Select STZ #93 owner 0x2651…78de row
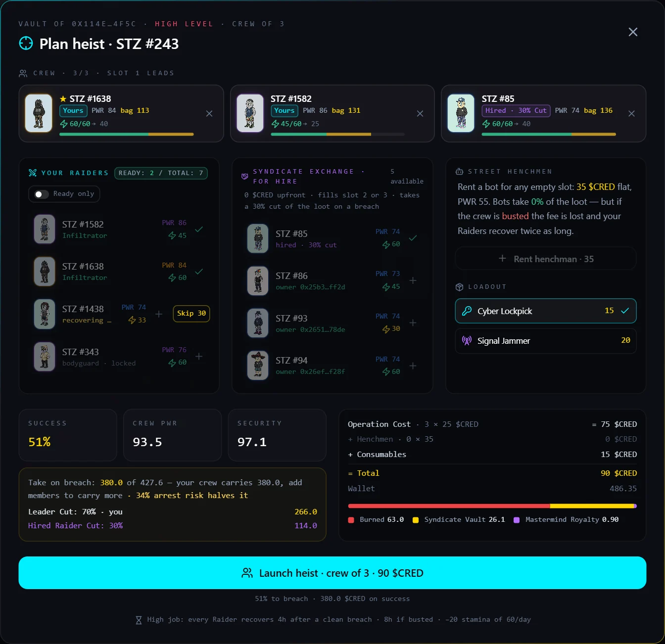The image size is (665, 644). click(332, 323)
